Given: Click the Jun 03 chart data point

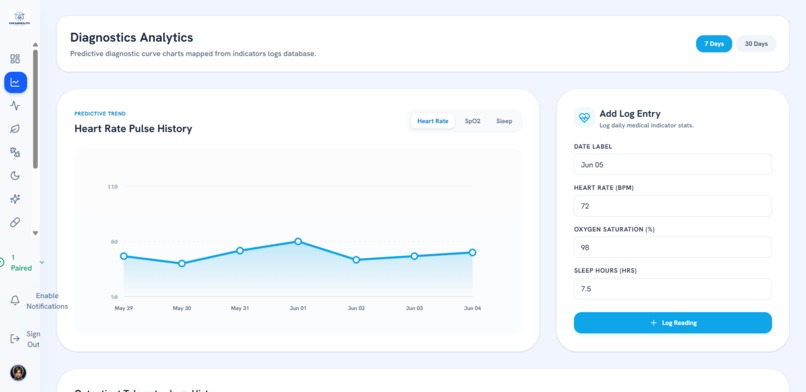Looking at the screenshot, I should point(414,256).
